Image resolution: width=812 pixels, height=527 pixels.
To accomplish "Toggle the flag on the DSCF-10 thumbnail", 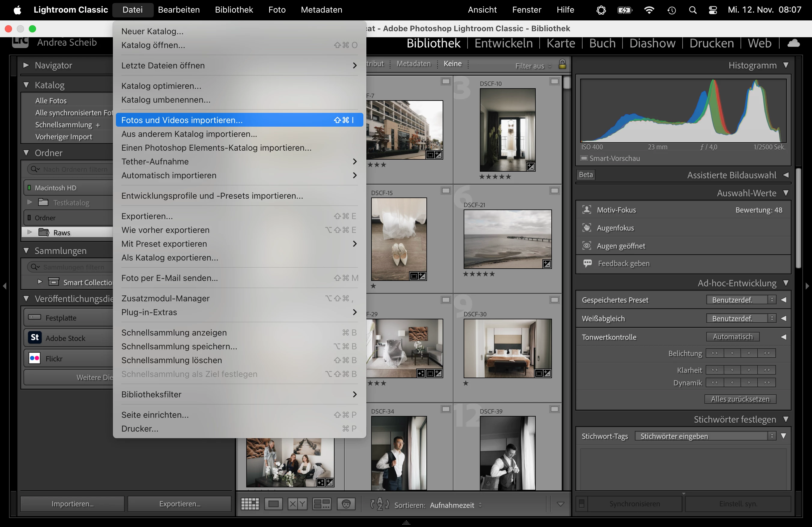I will coord(554,81).
